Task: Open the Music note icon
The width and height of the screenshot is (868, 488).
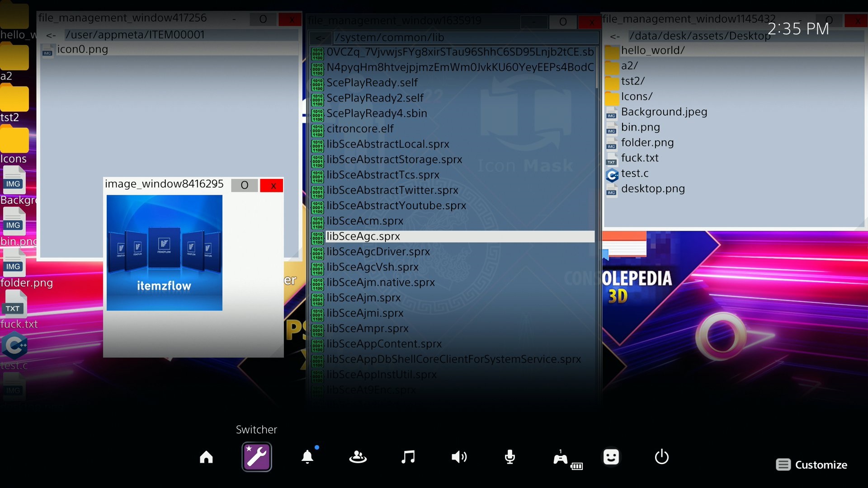Action: (x=408, y=457)
